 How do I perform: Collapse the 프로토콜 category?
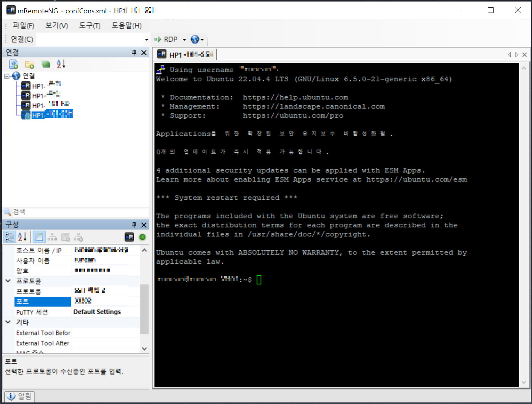click(8, 281)
